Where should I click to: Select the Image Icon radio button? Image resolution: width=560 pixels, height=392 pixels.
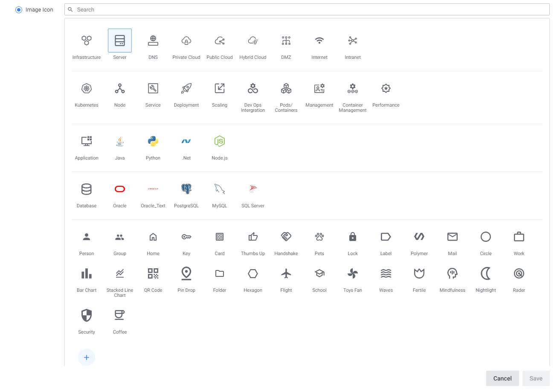tap(19, 10)
